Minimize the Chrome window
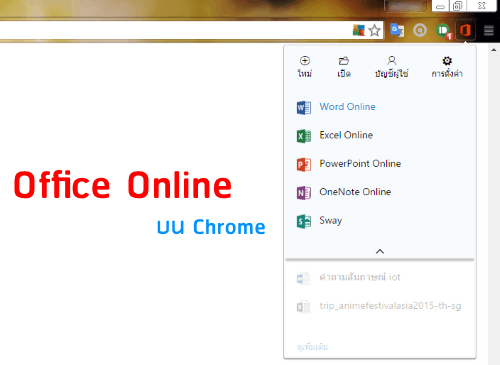 (440, 6)
